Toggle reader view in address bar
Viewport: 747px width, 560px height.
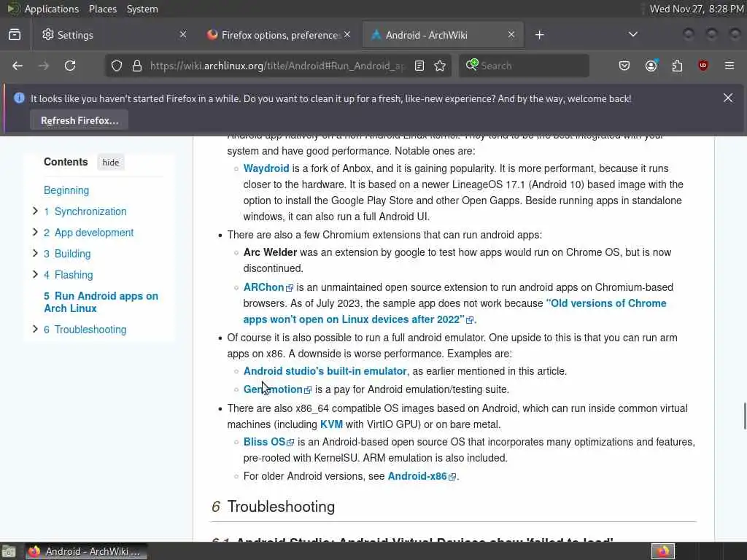tap(419, 66)
